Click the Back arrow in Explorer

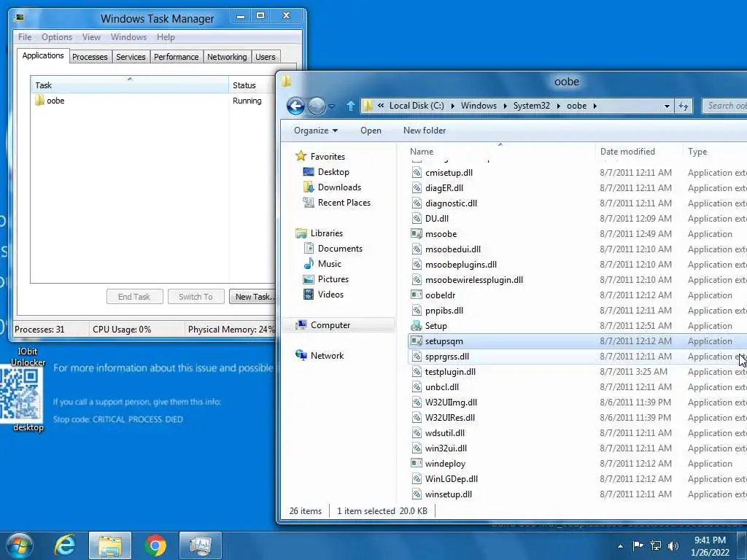point(295,106)
